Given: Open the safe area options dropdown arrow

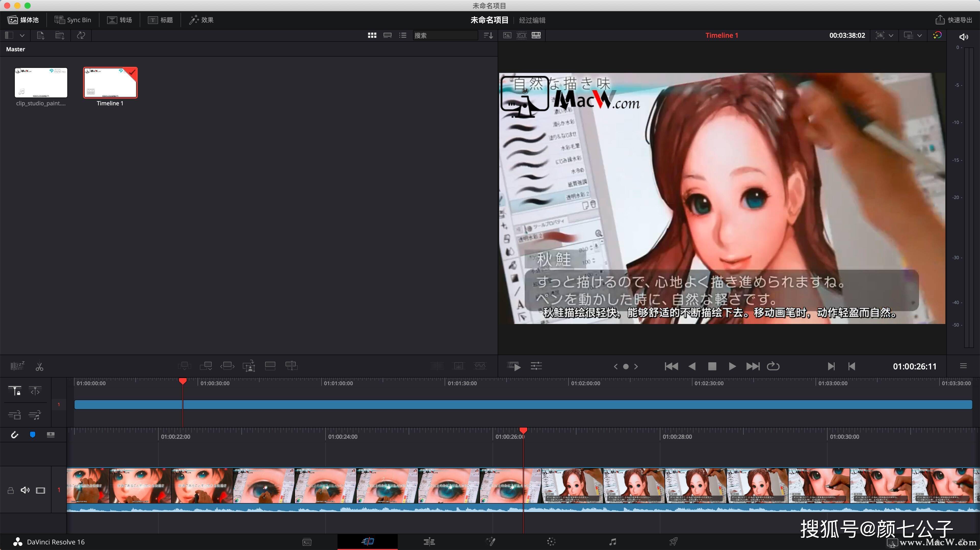Looking at the screenshot, I should (x=919, y=36).
